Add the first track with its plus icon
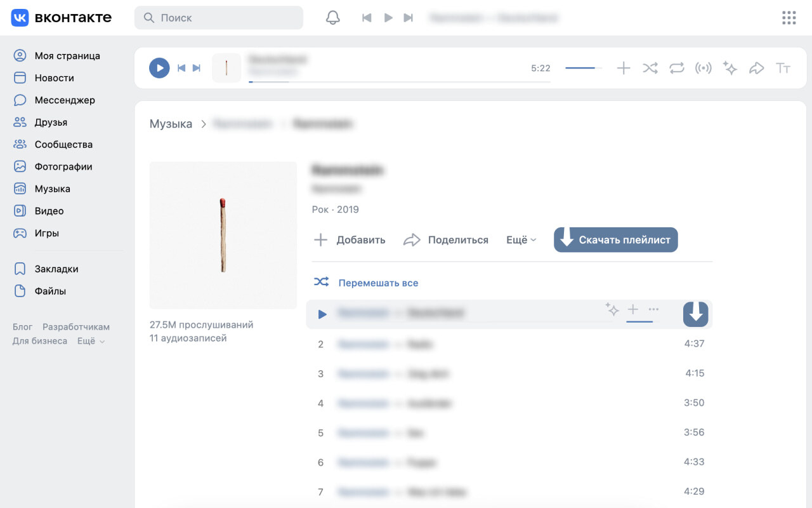This screenshot has height=508, width=812. [x=632, y=311]
